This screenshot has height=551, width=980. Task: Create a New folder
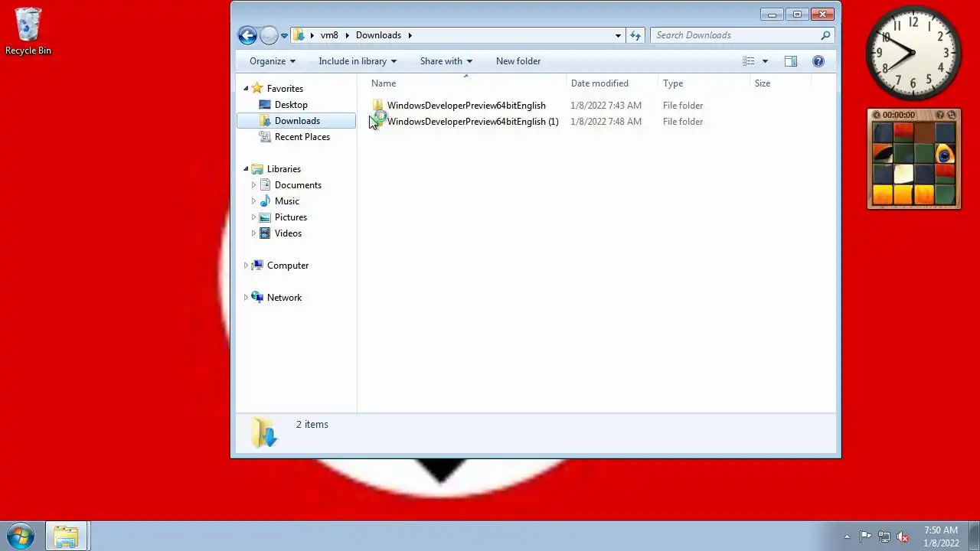(x=518, y=61)
